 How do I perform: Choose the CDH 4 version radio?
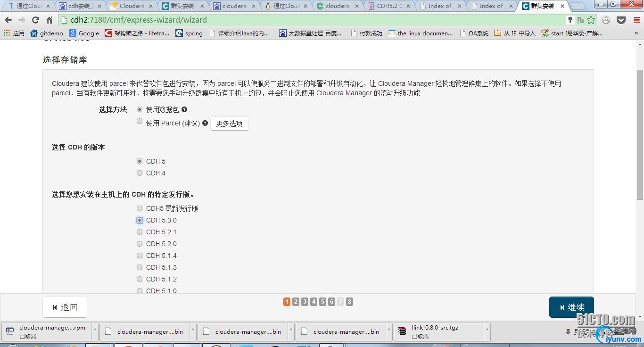[140, 173]
